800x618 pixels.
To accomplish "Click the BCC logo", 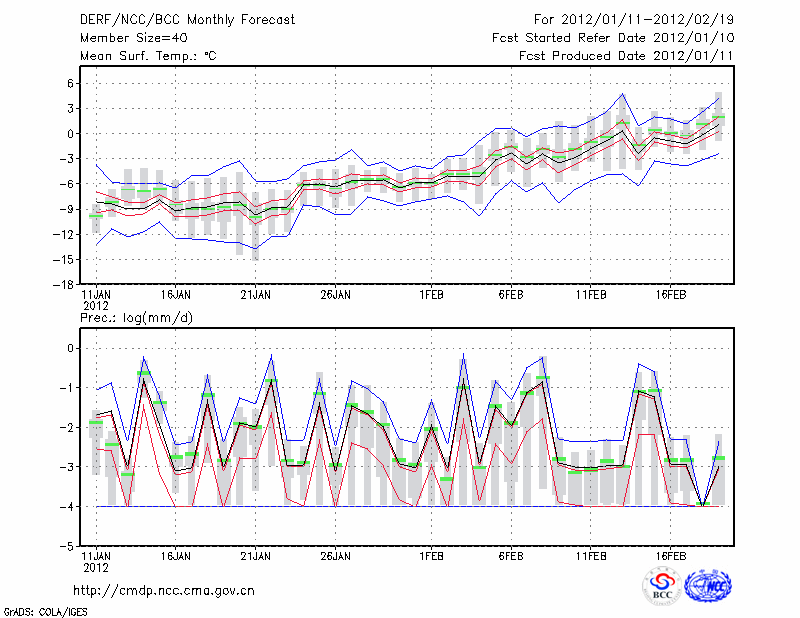I will tap(662, 586).
